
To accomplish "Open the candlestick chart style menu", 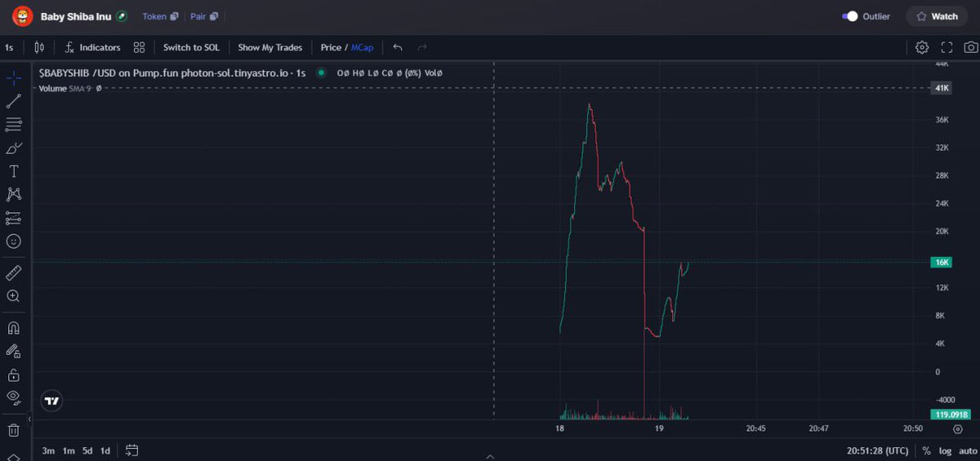I will pos(39,47).
